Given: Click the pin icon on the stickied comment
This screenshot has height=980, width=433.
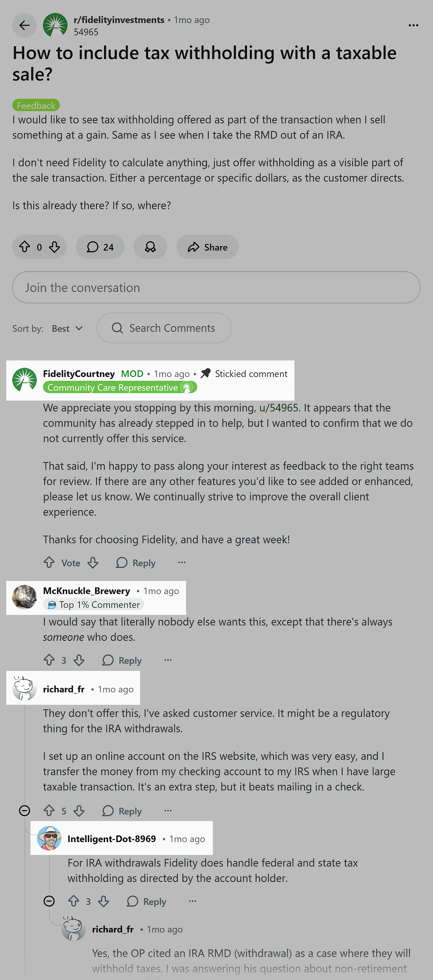Looking at the screenshot, I should pyautogui.click(x=205, y=373).
